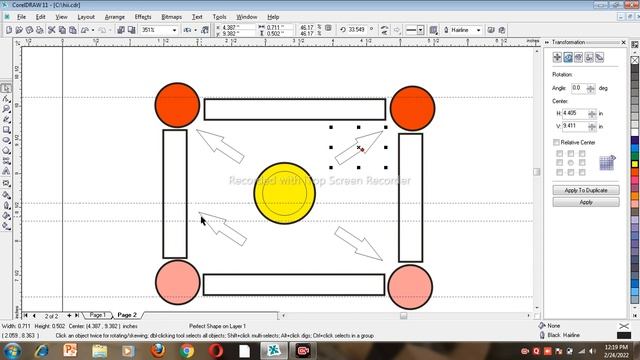Click the Undo icon in toolbar
Viewport: 640px width, 360px height.
point(85,30)
